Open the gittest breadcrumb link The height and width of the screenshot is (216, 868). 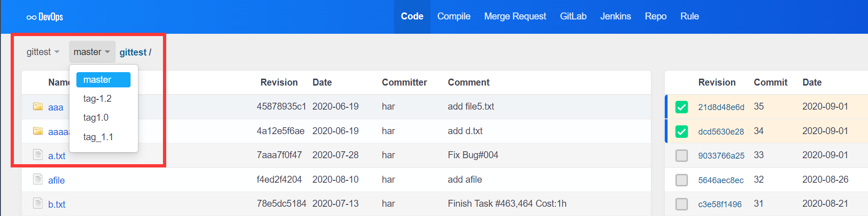[x=133, y=52]
